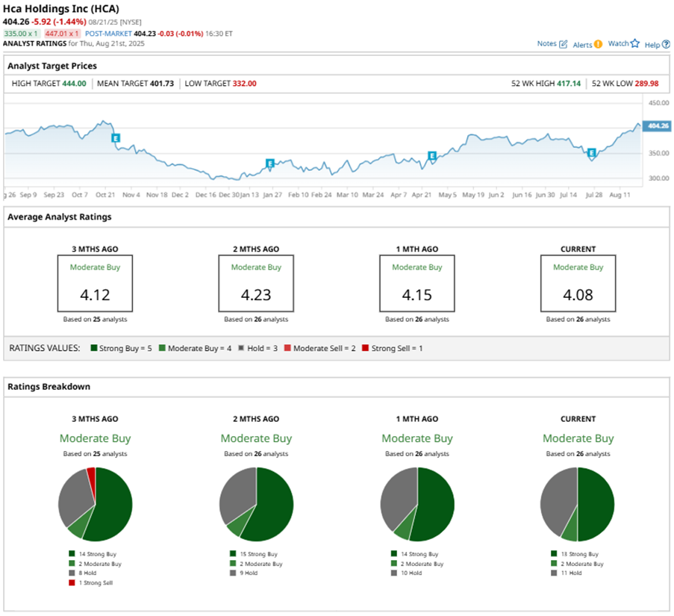Click the current ratings breakdown pie chart

(x=577, y=504)
